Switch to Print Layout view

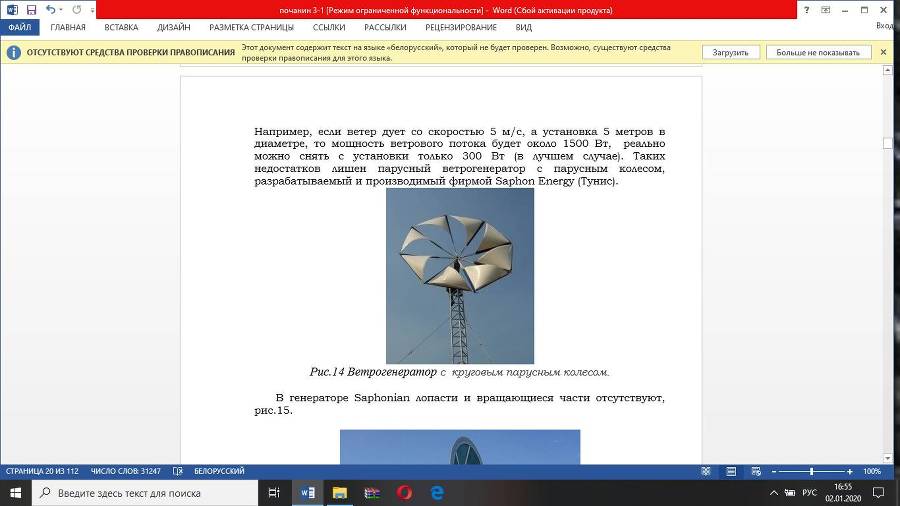click(x=731, y=471)
